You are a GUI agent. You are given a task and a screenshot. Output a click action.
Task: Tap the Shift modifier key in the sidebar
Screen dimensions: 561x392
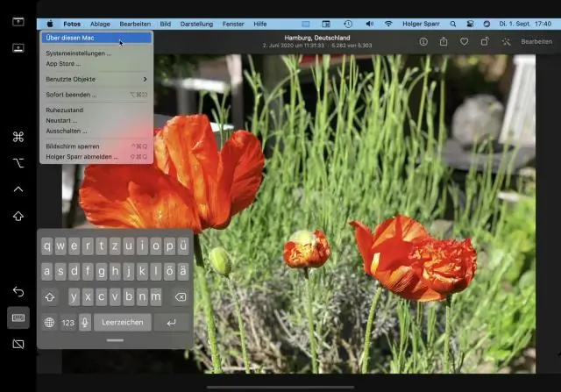pyautogui.click(x=18, y=217)
